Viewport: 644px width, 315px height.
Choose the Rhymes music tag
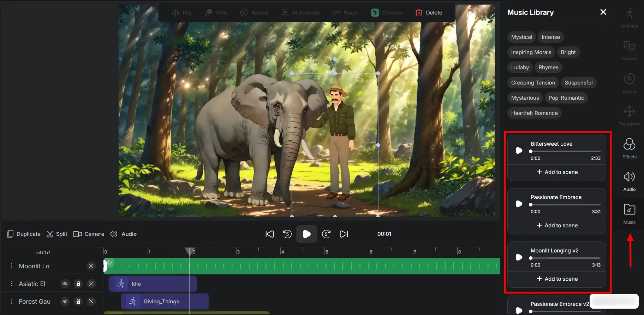click(548, 68)
